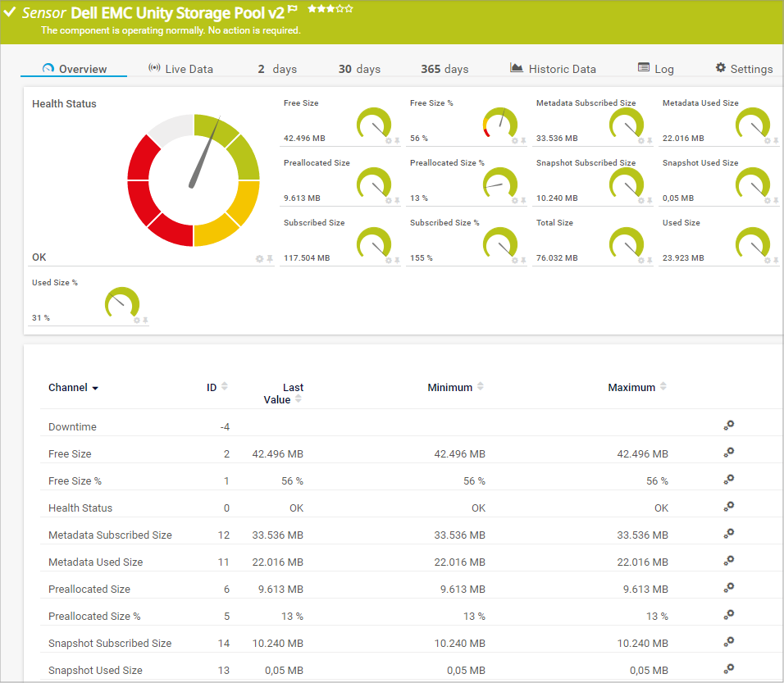Click the large Health Status donut gauge
Screen dimensions: 784x683
click(194, 180)
